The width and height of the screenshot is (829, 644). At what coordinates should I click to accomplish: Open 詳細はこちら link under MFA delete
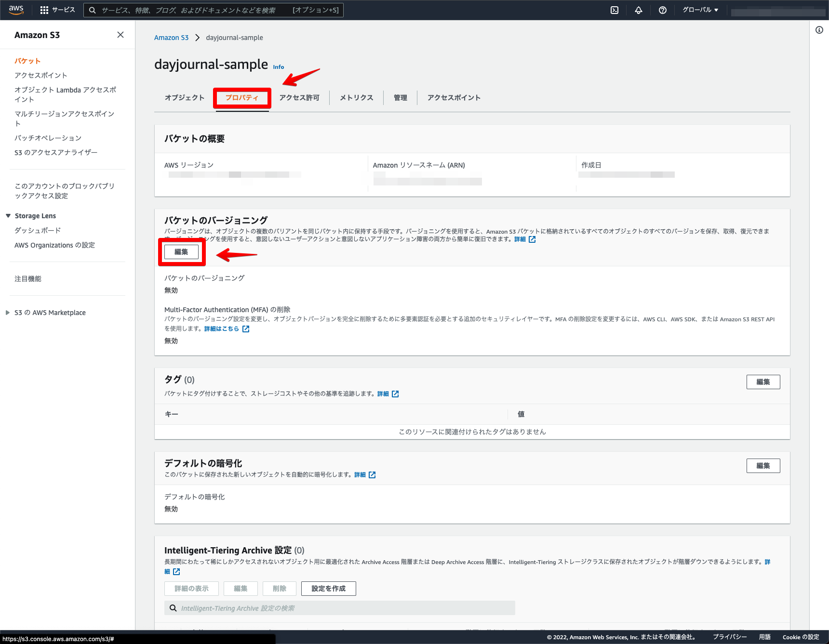[222, 329]
